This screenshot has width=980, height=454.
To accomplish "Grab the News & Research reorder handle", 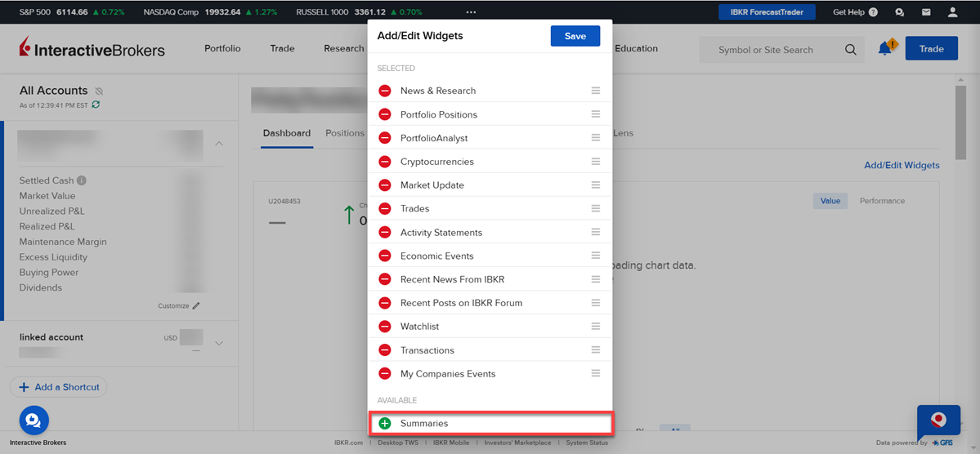I will point(596,91).
